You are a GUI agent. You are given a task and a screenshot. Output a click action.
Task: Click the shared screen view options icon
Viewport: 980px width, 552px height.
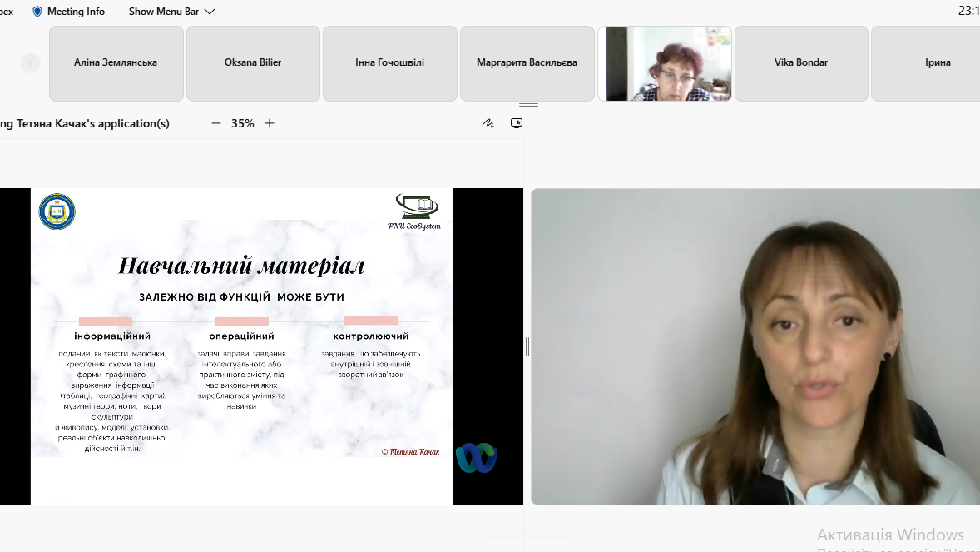coord(517,123)
